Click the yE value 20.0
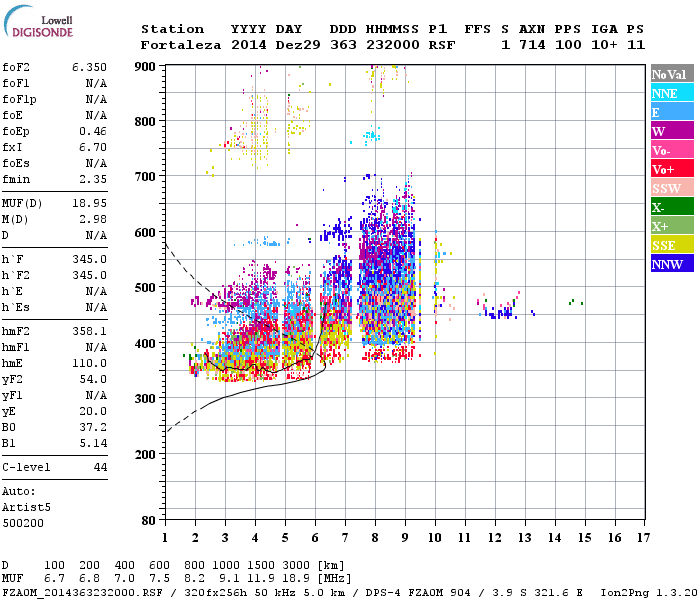700x600 pixels. (93, 412)
